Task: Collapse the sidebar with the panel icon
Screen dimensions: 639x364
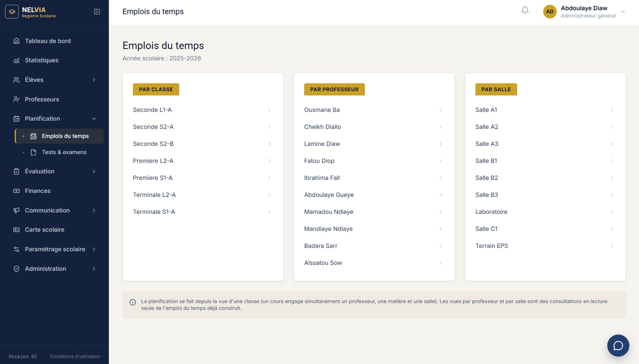Action: click(x=97, y=12)
